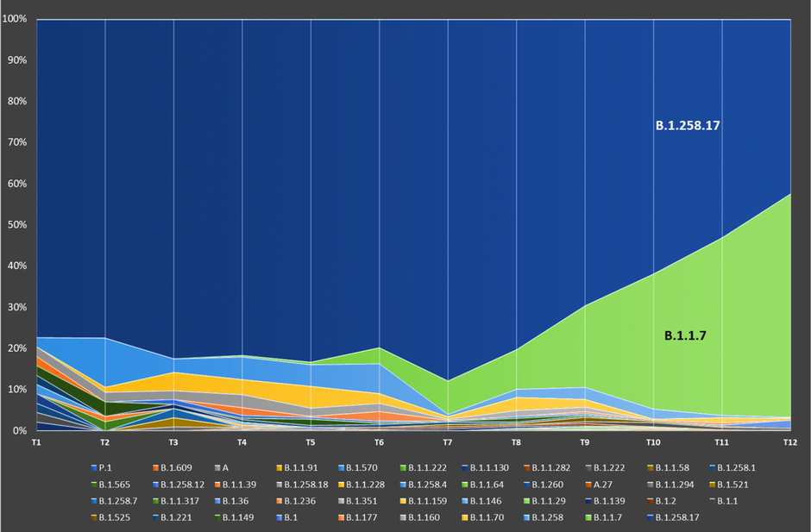Click the T7 x-axis label

(448, 441)
